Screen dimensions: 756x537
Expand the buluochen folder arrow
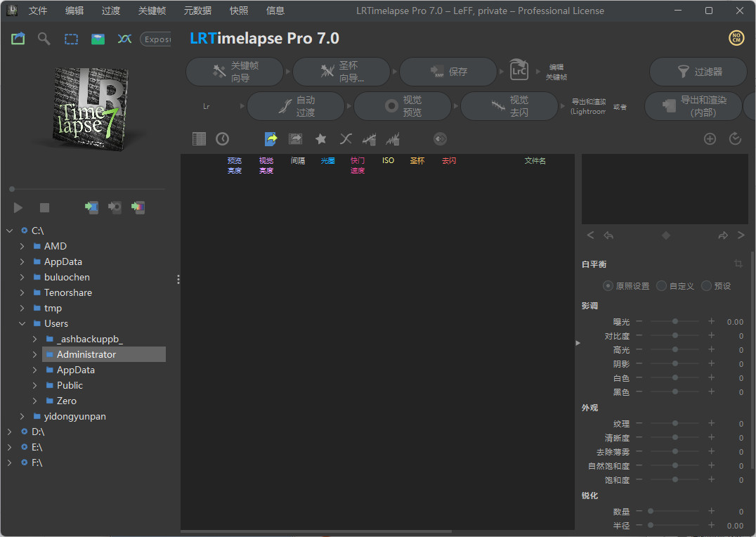[22, 277]
